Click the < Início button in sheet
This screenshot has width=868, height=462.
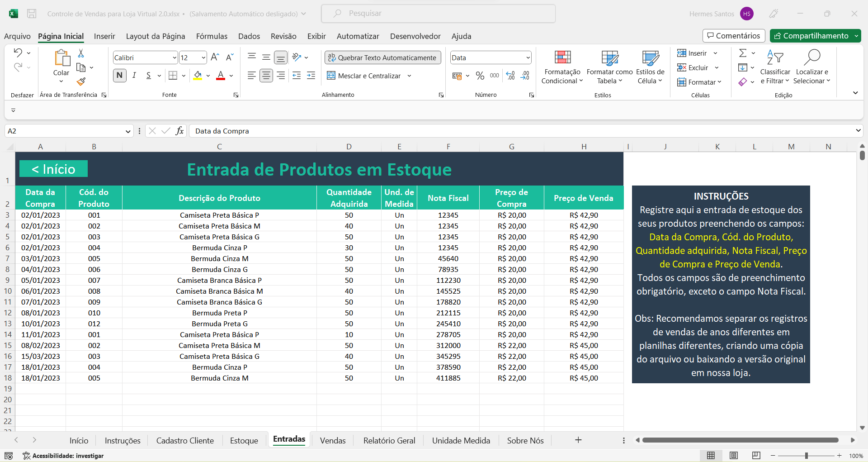[x=53, y=169]
